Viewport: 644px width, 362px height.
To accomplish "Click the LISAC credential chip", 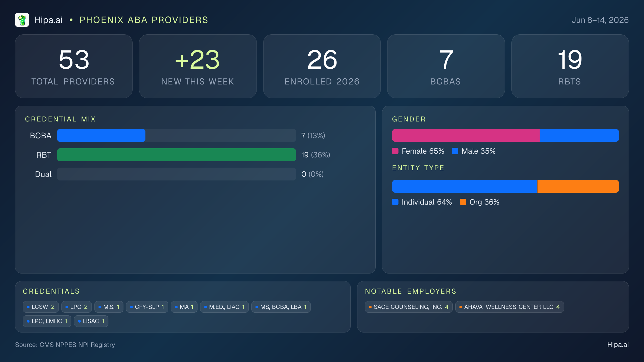I will [91, 321].
